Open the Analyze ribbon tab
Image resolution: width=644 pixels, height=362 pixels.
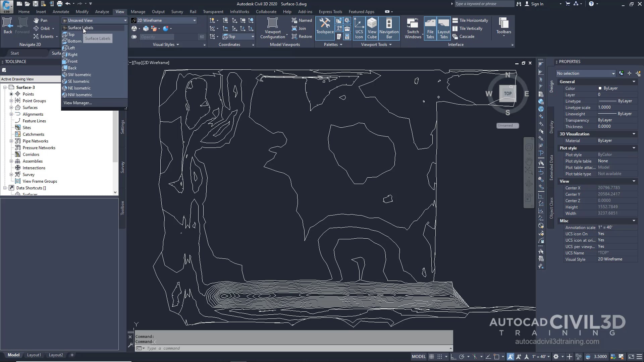102,12
